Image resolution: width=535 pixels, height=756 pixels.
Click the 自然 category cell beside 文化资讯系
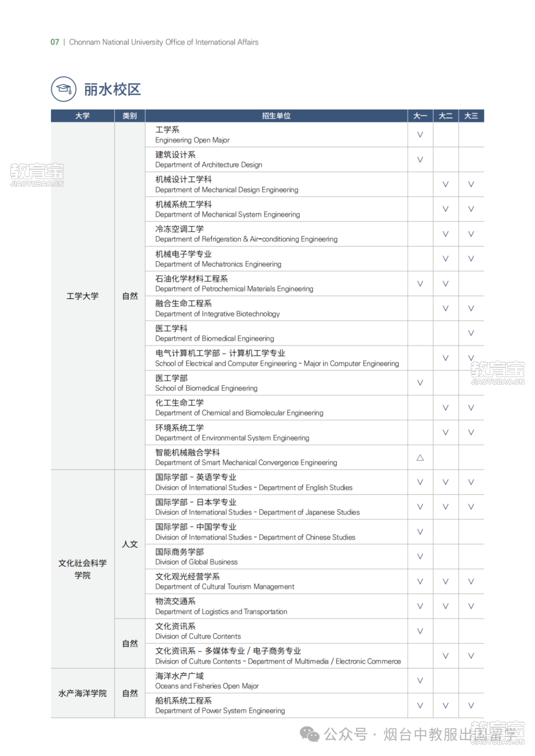[130, 644]
